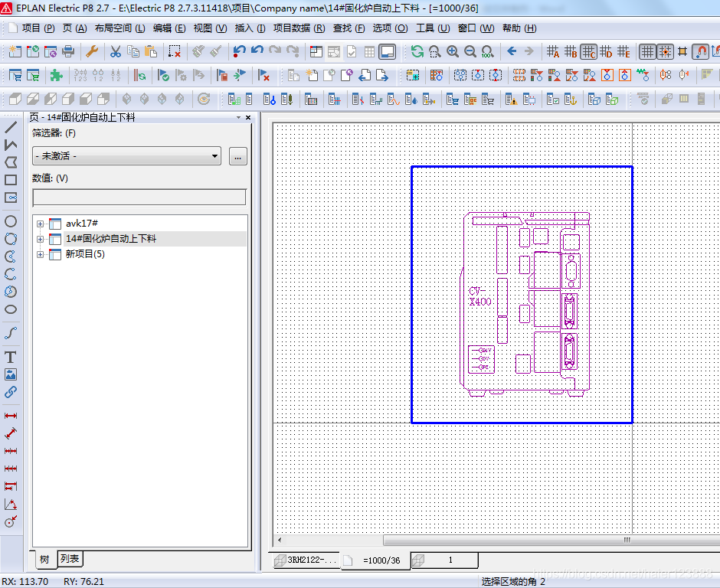Switch to the 列表 tab

pos(70,559)
